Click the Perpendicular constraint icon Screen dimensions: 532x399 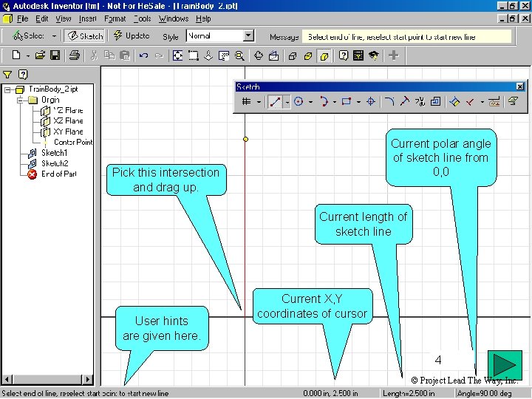click(470, 101)
